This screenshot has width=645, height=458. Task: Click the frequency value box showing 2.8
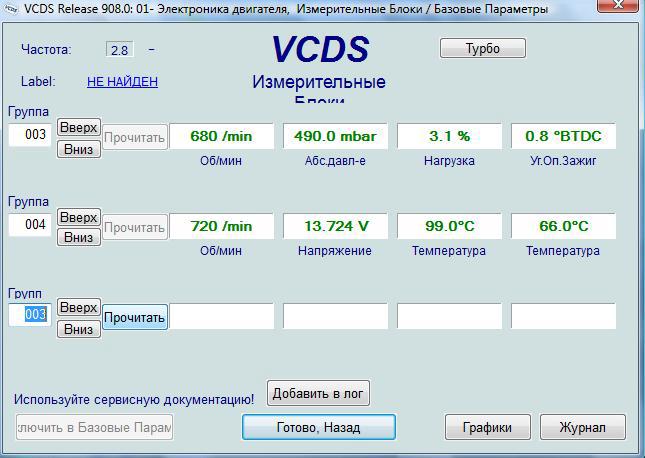click(119, 50)
